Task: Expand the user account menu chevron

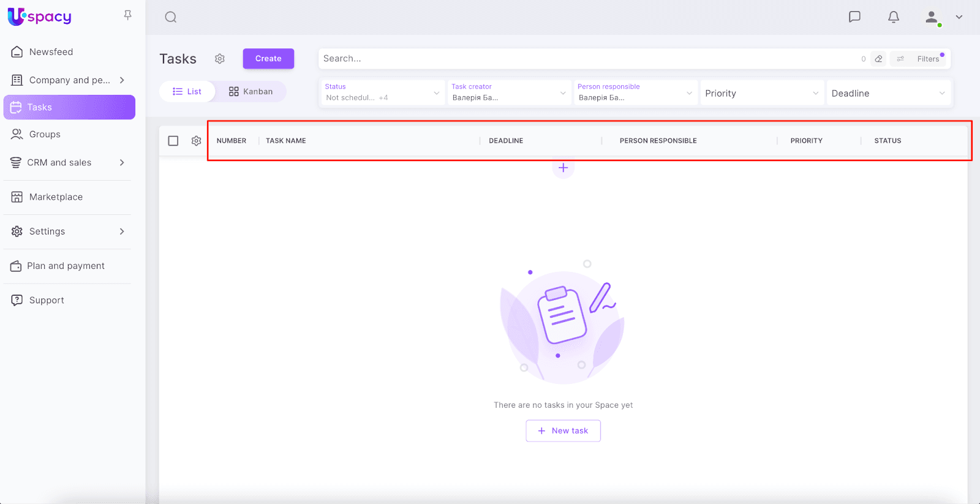Action: [959, 17]
